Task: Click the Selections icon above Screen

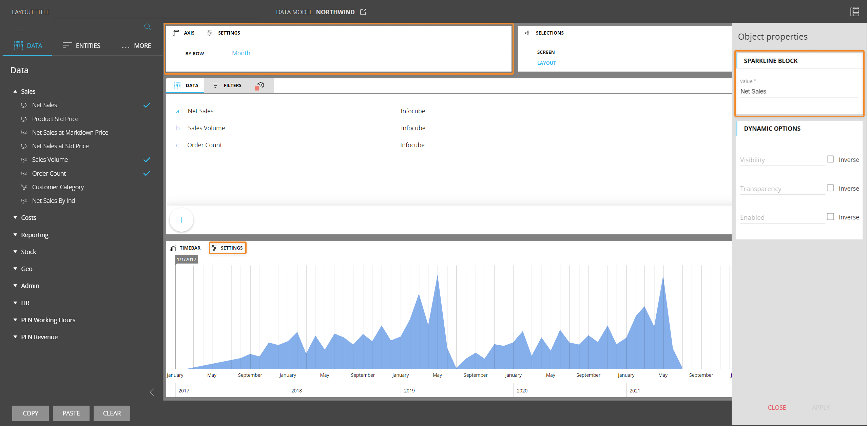Action: 527,33
